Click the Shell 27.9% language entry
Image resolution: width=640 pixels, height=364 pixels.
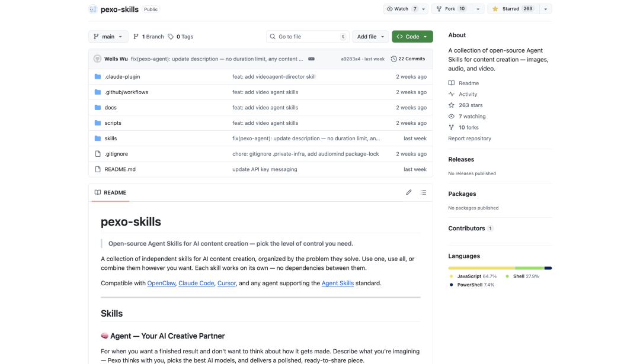[x=522, y=276]
